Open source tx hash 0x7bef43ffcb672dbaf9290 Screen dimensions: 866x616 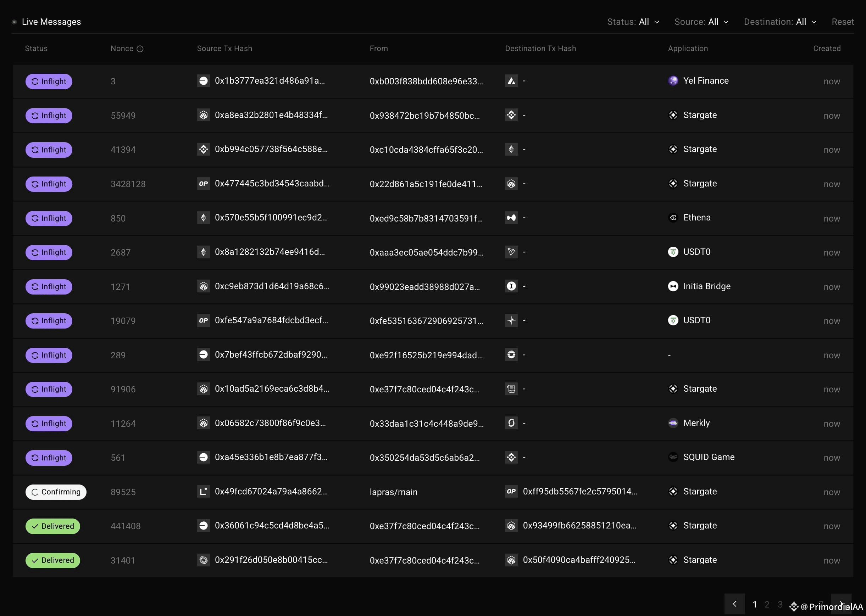click(271, 355)
